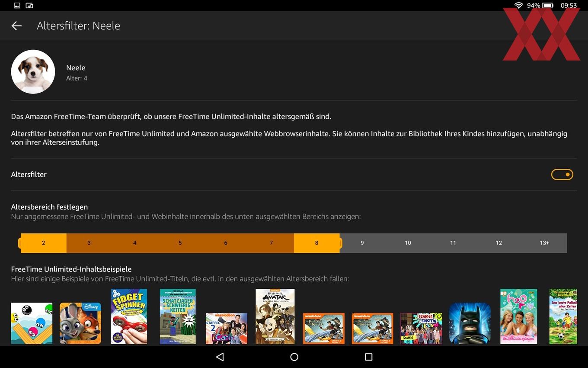
Task: Tap the battery indicator icon
Action: pyautogui.click(x=548, y=6)
